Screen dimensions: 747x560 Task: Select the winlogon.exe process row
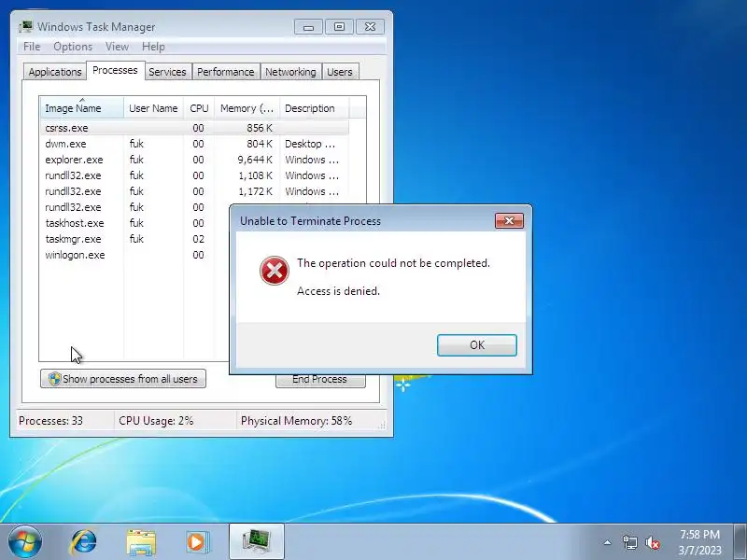point(134,255)
